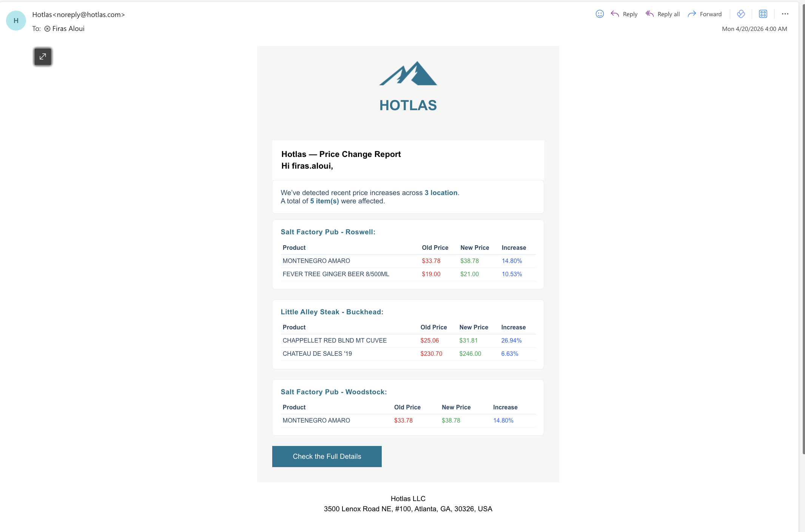Click the Hotlas mountain logo

408,74
